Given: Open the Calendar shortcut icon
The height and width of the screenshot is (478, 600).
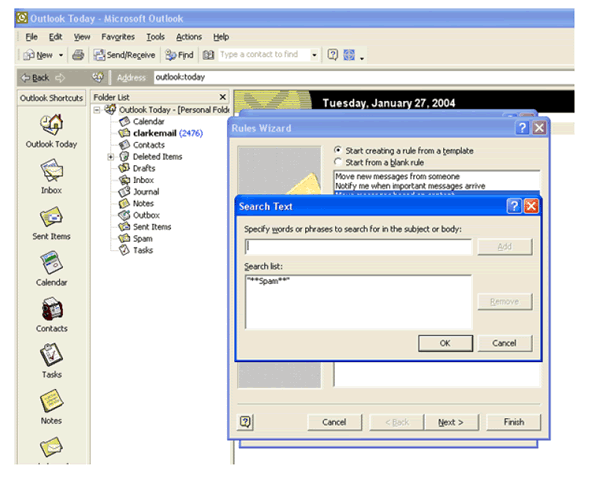Looking at the screenshot, I should (51, 263).
